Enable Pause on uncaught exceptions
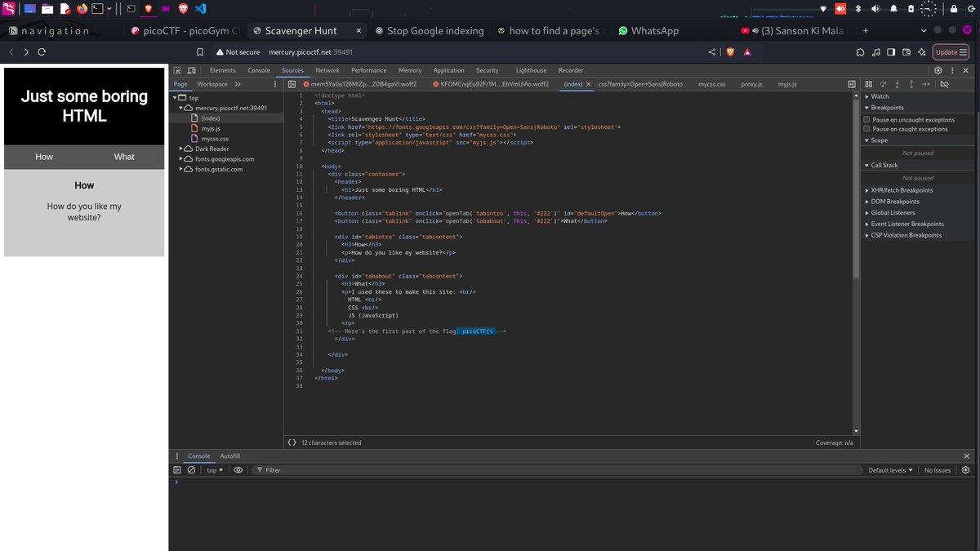This screenshot has width=980, height=551. click(866, 120)
